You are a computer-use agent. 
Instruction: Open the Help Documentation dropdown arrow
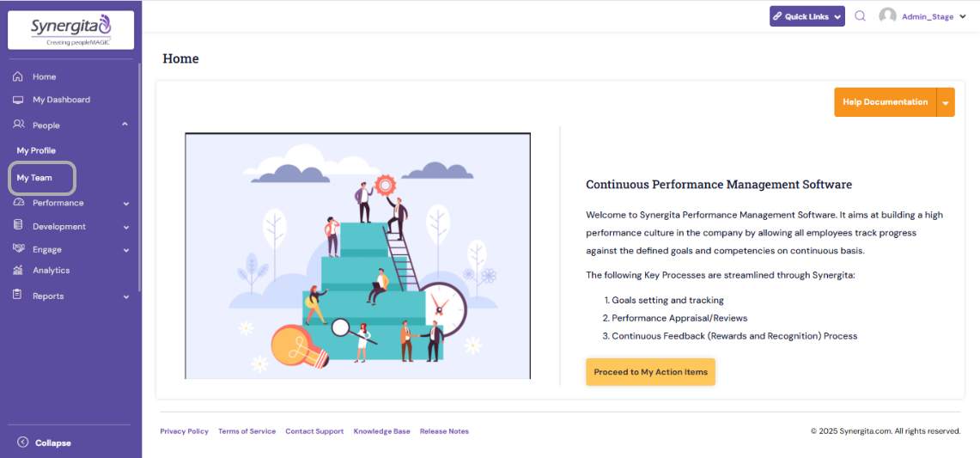point(946,102)
